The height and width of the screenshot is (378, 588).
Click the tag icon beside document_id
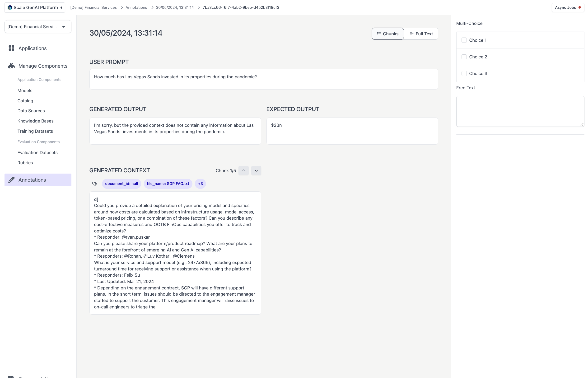(x=94, y=184)
